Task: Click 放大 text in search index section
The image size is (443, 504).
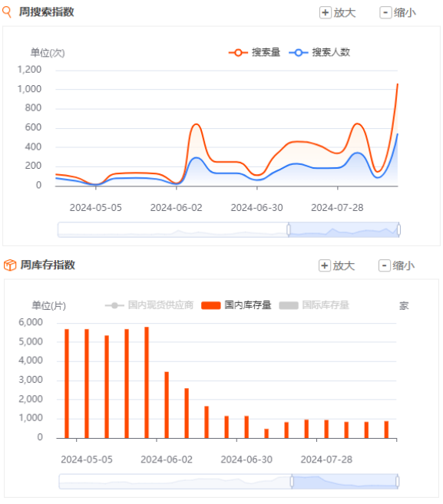Action: point(345,13)
